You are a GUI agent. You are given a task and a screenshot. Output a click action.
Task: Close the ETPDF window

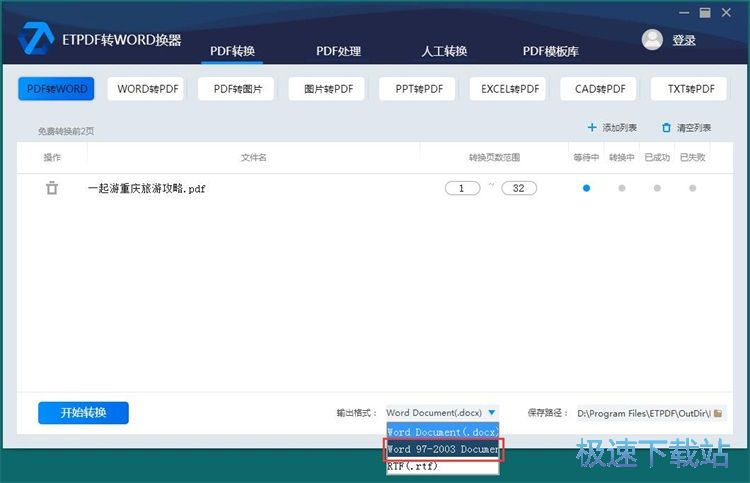coord(726,13)
